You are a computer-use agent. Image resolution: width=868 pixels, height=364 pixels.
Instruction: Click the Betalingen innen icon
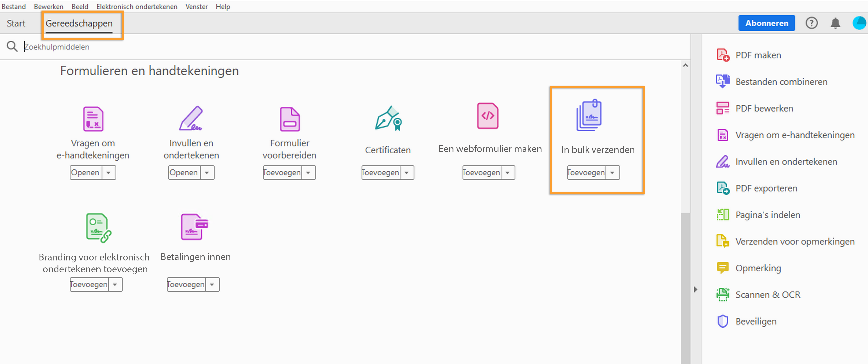coord(194,227)
